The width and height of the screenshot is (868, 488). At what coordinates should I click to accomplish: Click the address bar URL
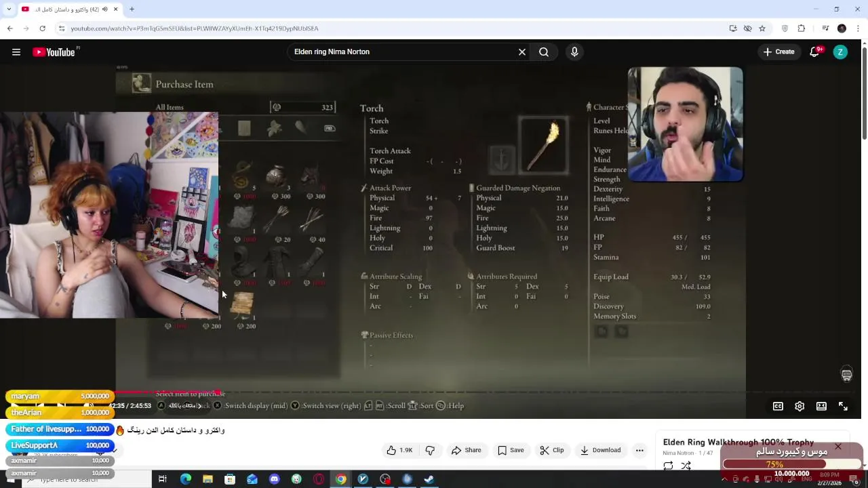(x=195, y=28)
